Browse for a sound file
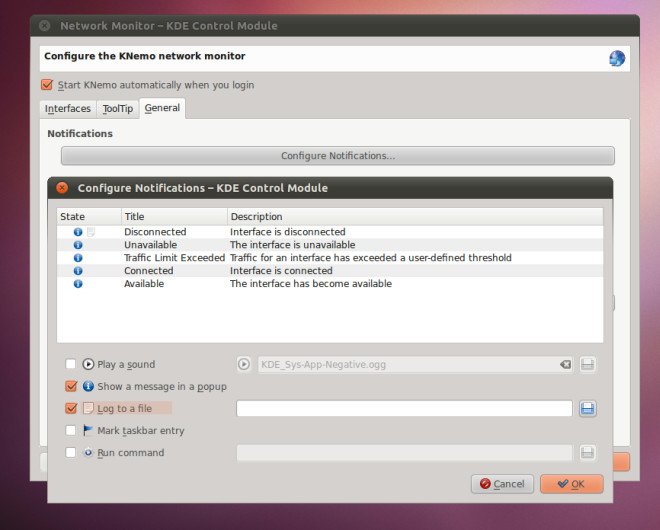660x530 pixels. coord(587,364)
